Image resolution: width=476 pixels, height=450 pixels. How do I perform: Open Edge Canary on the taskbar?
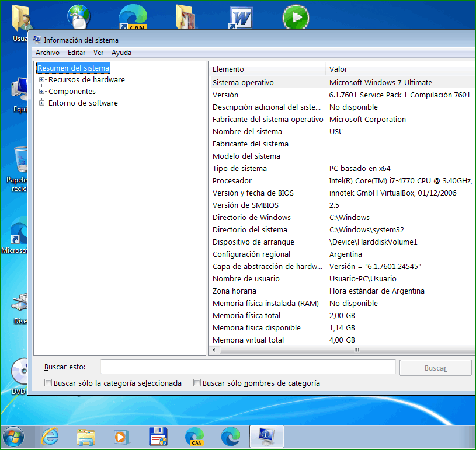point(194,437)
